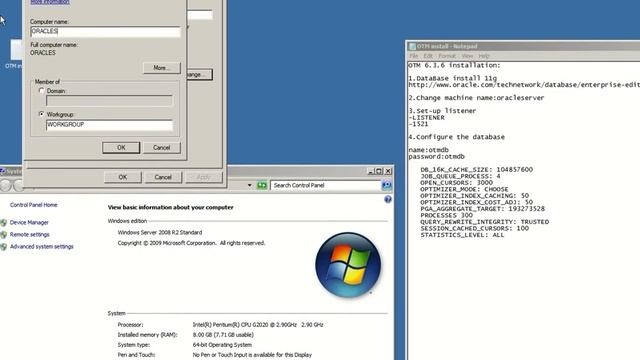Screen dimensions: 640x360
Task: Click the OTM install Notepad title bar
Action: click(524, 46)
